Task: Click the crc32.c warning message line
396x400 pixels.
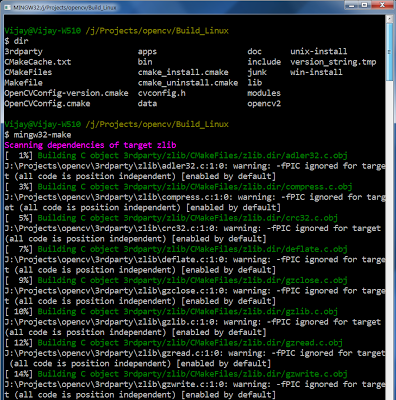Action: (x=193, y=228)
